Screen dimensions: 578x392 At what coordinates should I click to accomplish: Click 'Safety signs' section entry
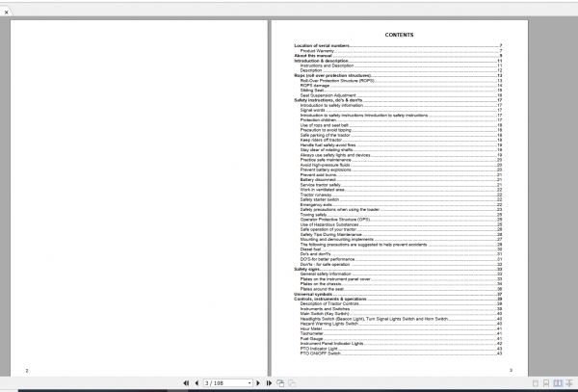click(x=306, y=270)
